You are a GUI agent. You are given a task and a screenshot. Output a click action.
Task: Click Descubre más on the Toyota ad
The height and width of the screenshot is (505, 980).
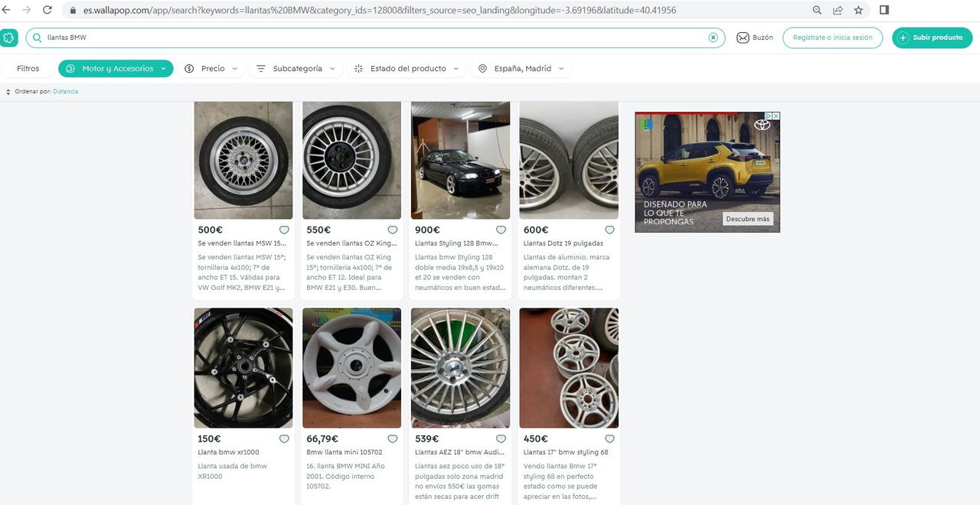tap(747, 219)
